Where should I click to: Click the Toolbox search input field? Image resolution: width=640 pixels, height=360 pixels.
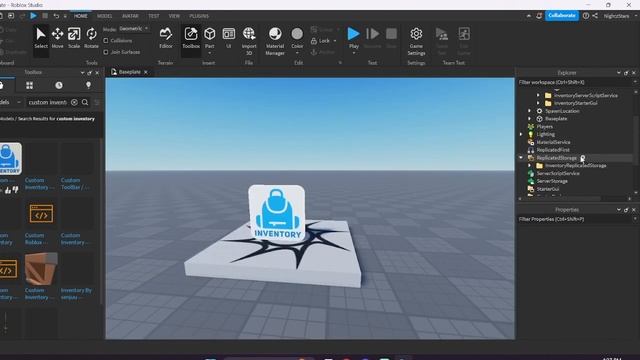pos(47,102)
